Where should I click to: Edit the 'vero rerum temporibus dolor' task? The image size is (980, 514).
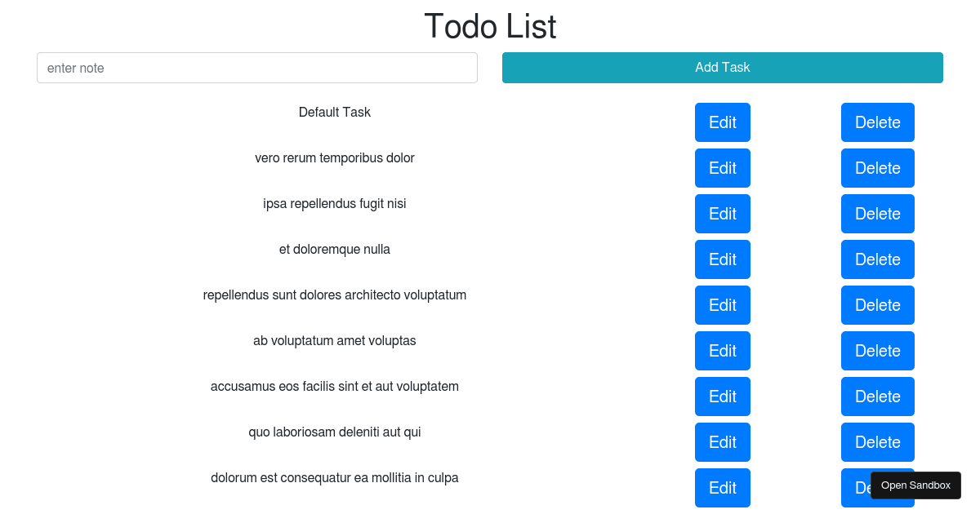tap(722, 168)
